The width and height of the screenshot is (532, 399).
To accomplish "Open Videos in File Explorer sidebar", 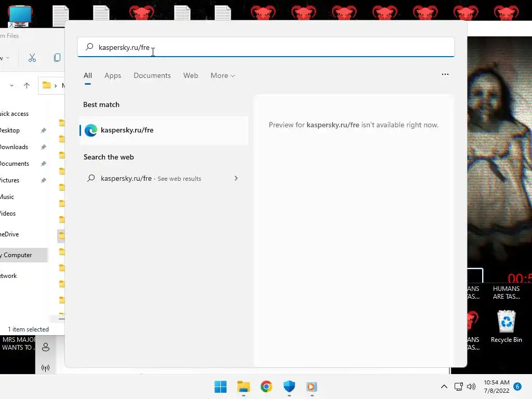I will tap(8, 214).
